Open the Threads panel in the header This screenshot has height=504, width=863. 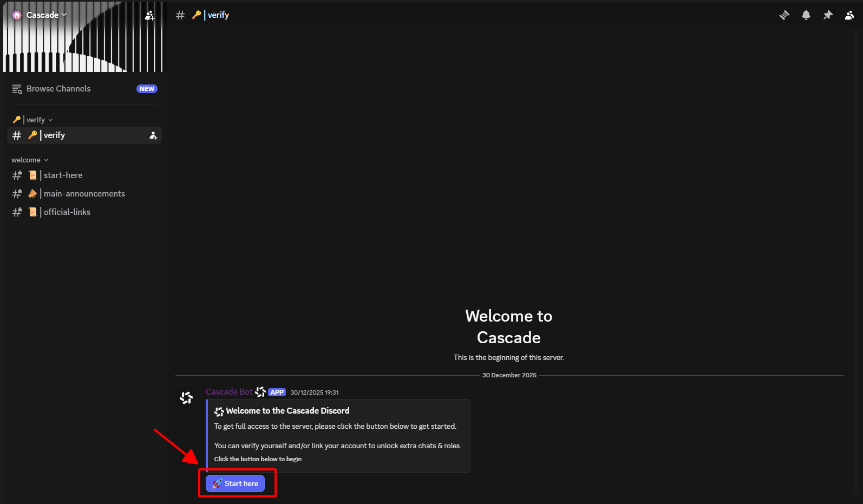tap(784, 15)
